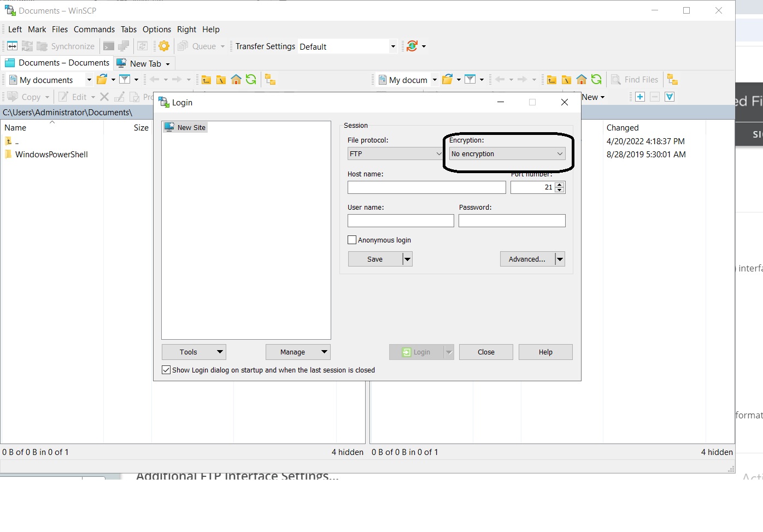Image resolution: width=763 pixels, height=532 pixels.
Task: Expand the Save button dropdown arrow
Action: (x=407, y=259)
